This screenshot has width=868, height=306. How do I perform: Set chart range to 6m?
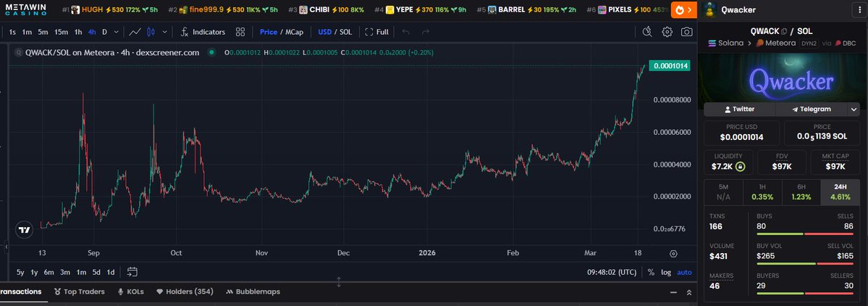point(49,272)
